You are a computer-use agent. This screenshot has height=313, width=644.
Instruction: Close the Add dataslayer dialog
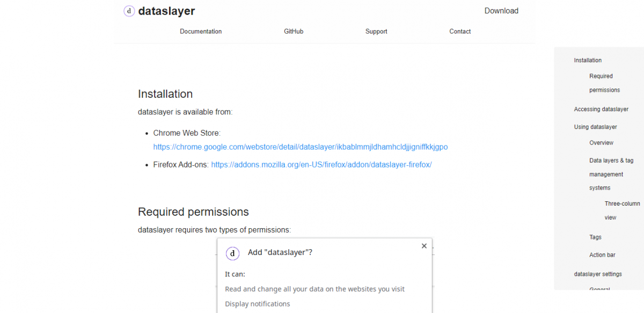424,246
